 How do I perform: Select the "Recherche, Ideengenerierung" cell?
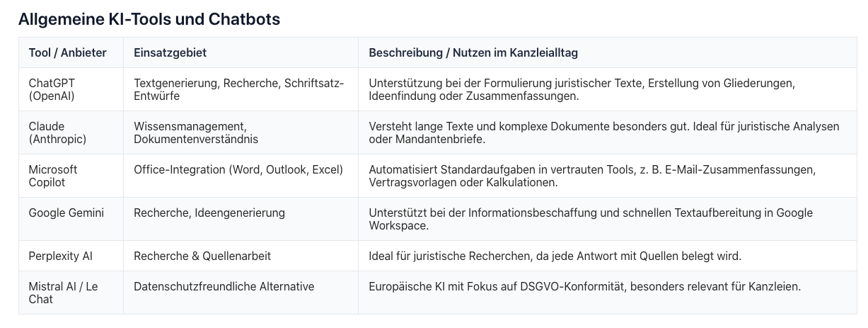pos(209,213)
